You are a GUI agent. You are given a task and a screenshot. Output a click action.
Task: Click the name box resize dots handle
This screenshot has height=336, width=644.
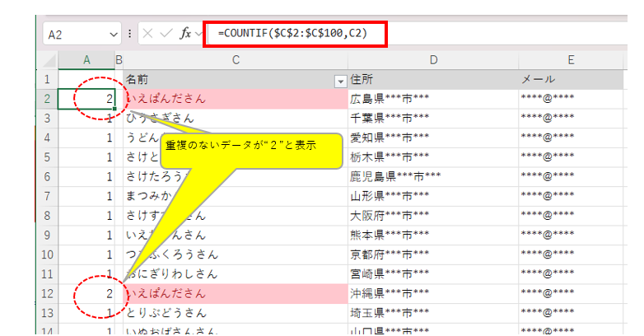(x=130, y=34)
